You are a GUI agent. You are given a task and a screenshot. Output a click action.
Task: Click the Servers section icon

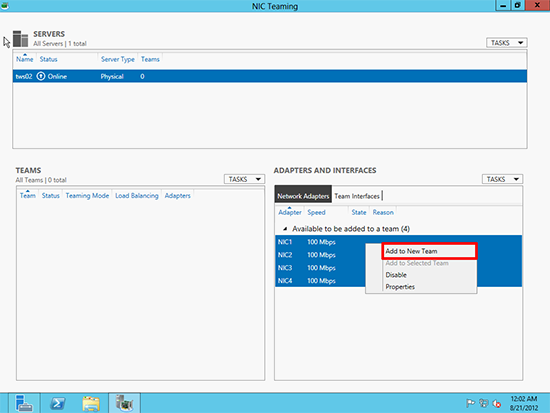20,39
